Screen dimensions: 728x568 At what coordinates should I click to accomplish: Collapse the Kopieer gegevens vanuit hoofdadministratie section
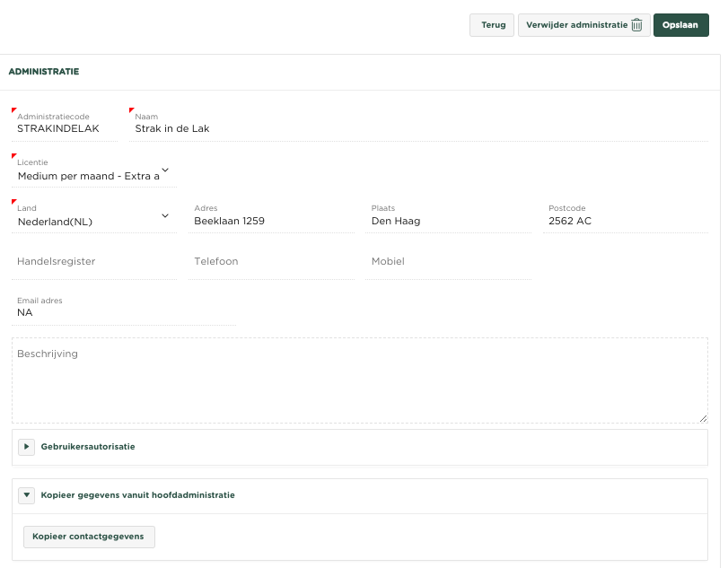[26, 495]
